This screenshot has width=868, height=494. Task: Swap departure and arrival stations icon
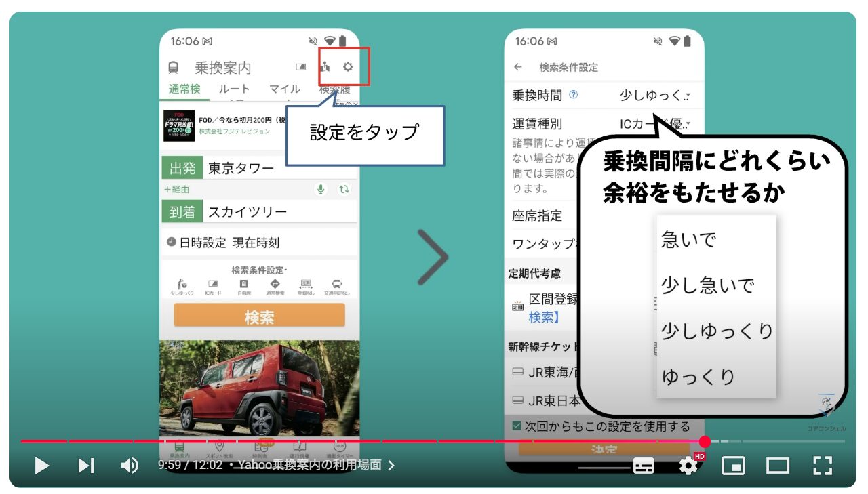pos(344,190)
